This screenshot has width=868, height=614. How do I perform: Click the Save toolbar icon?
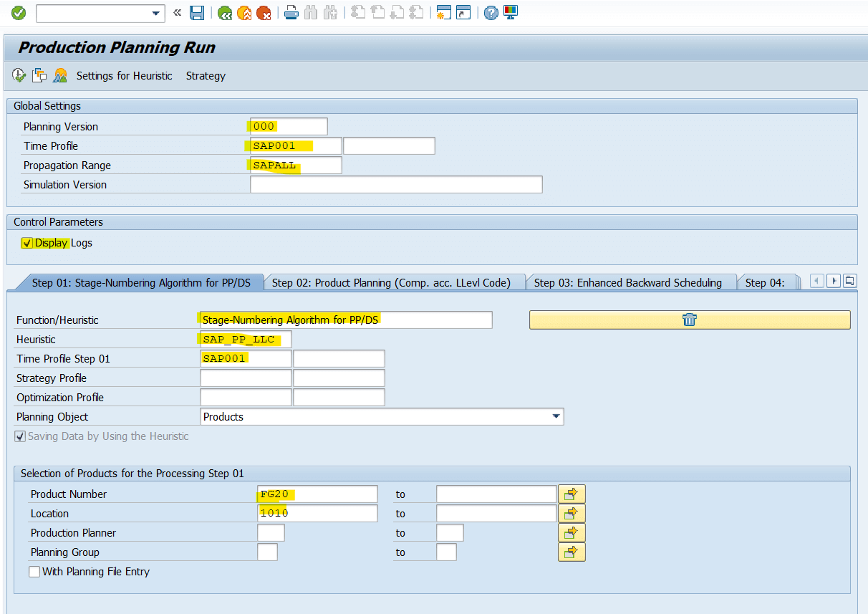pyautogui.click(x=197, y=12)
